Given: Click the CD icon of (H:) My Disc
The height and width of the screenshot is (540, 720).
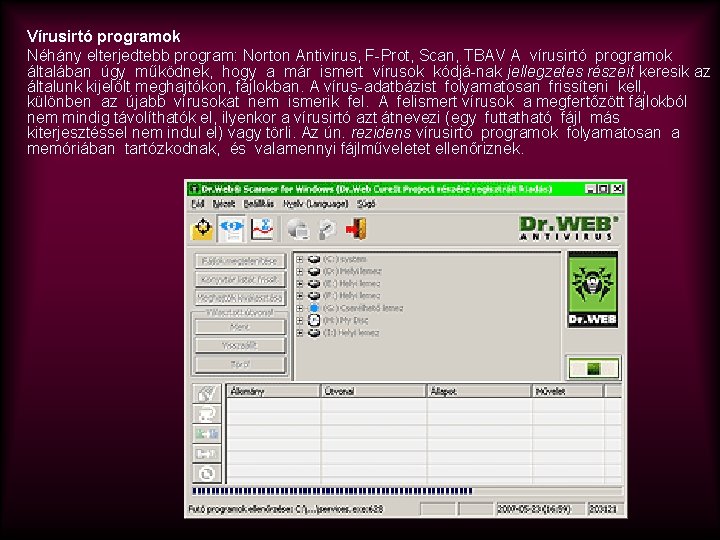Looking at the screenshot, I should coord(314,320).
